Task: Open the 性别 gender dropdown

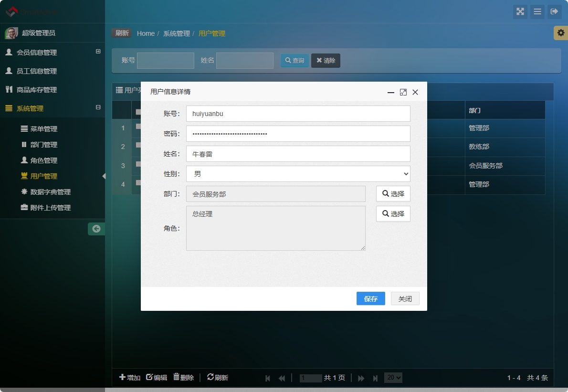Action: pyautogui.click(x=298, y=174)
